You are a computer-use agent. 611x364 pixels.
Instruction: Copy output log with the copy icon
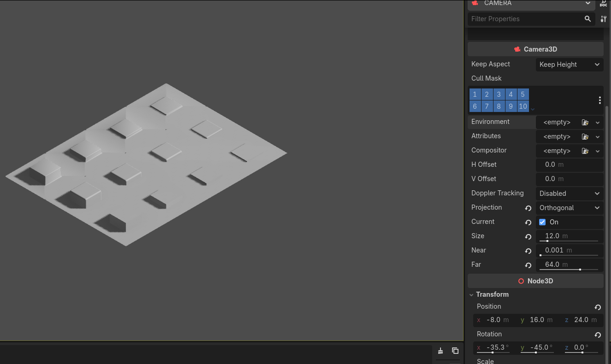point(455,351)
